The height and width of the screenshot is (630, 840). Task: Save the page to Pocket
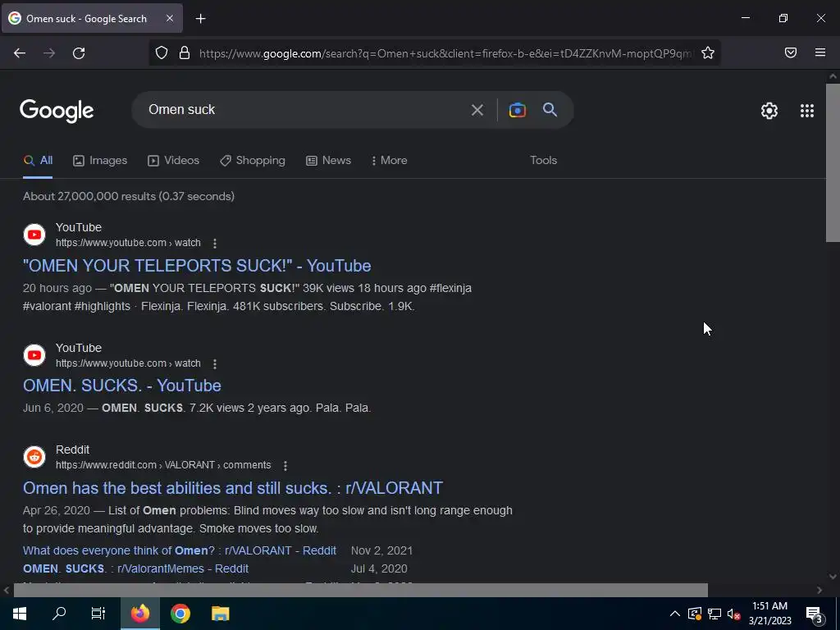791,52
